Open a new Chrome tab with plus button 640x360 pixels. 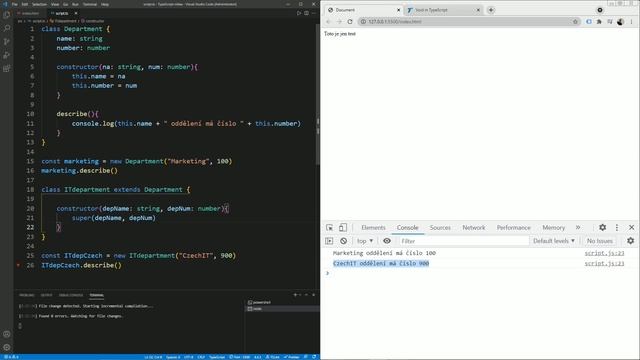[491, 10]
